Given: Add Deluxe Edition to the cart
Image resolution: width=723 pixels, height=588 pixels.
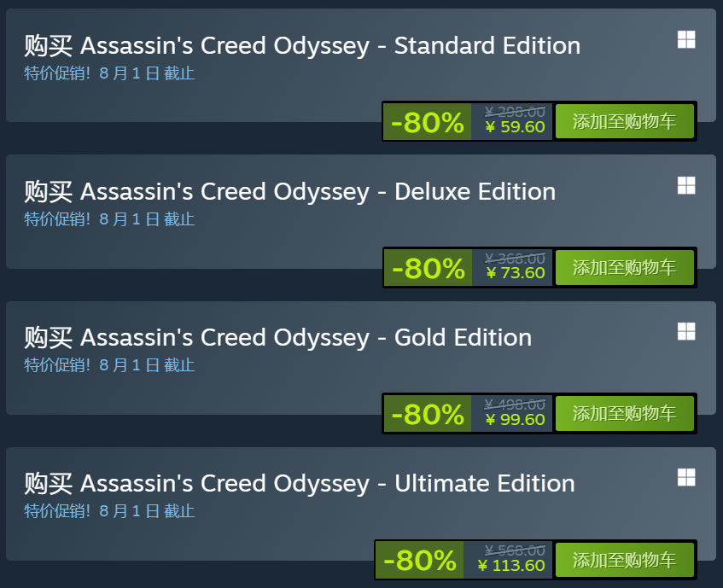Looking at the screenshot, I should 624,267.
